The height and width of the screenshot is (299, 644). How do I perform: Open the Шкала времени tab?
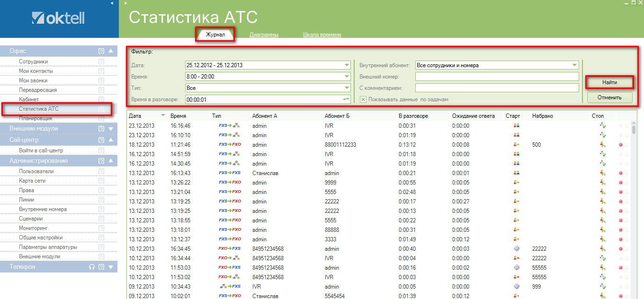322,35
